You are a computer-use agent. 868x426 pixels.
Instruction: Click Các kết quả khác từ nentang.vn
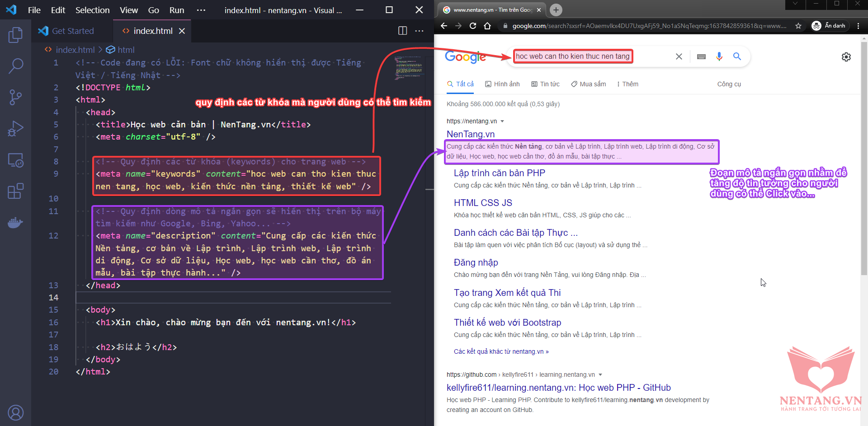[x=501, y=351]
